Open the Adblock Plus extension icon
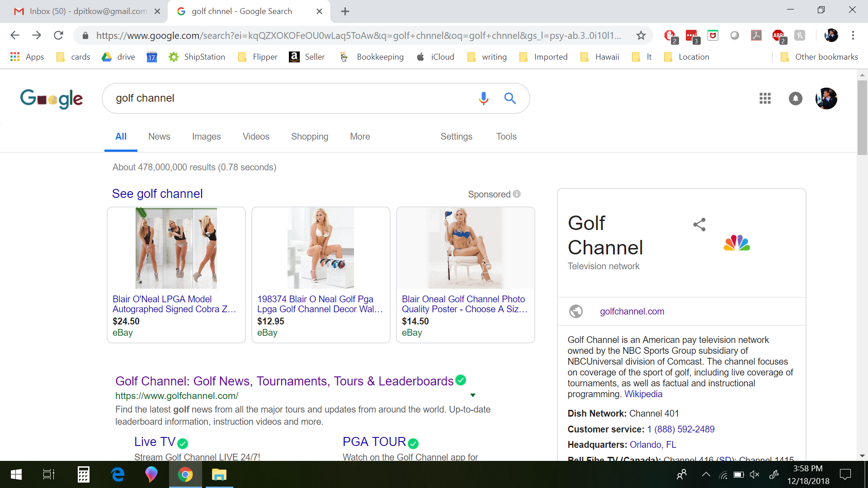868x488 pixels. (x=778, y=35)
